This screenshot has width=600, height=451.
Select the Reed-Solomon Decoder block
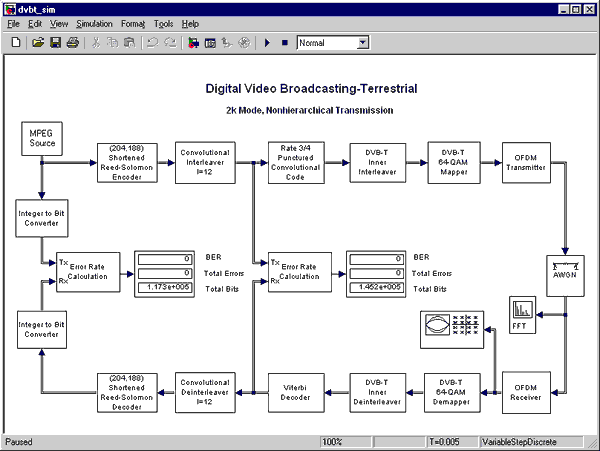pyautogui.click(x=127, y=392)
